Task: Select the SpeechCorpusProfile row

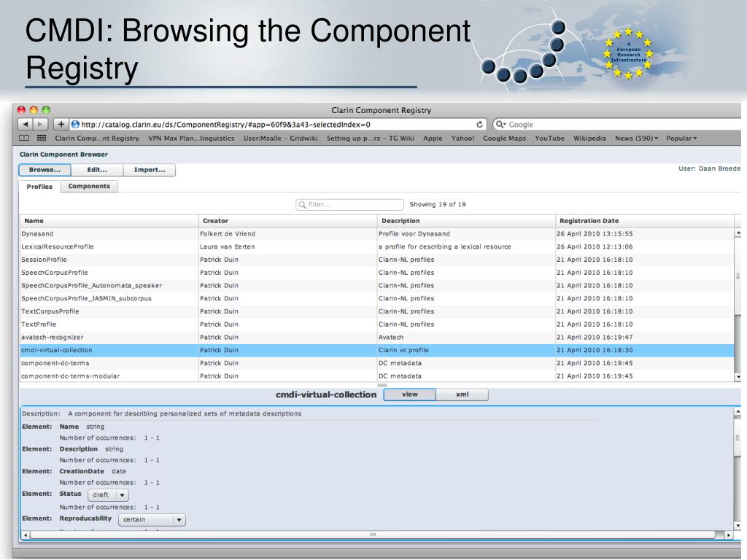Action: pyautogui.click(x=376, y=273)
